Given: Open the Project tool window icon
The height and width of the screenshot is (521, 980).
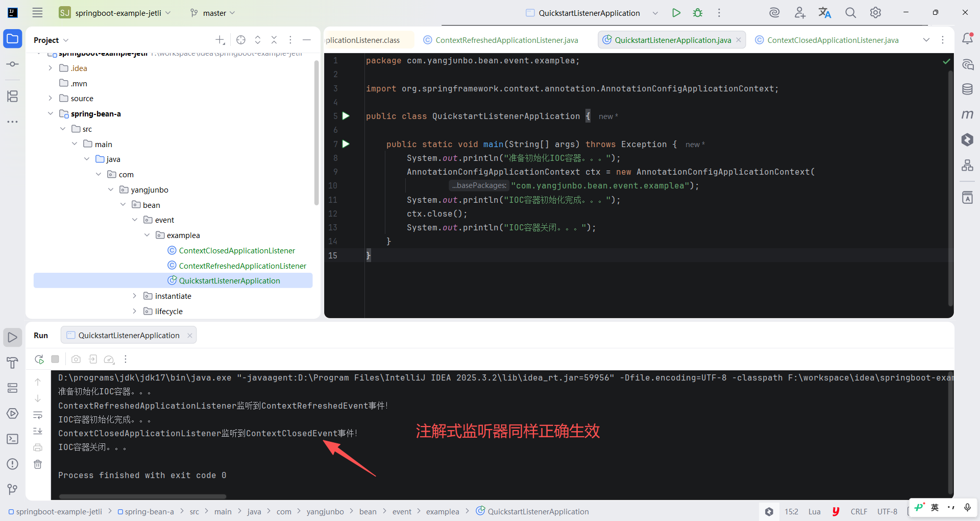Looking at the screenshot, I should (x=13, y=39).
